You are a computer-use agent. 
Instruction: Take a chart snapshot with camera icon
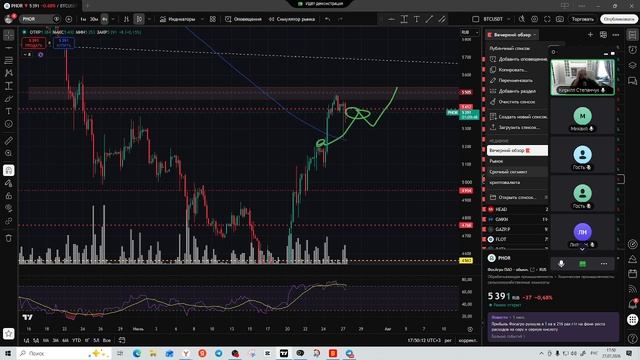(x=560, y=19)
